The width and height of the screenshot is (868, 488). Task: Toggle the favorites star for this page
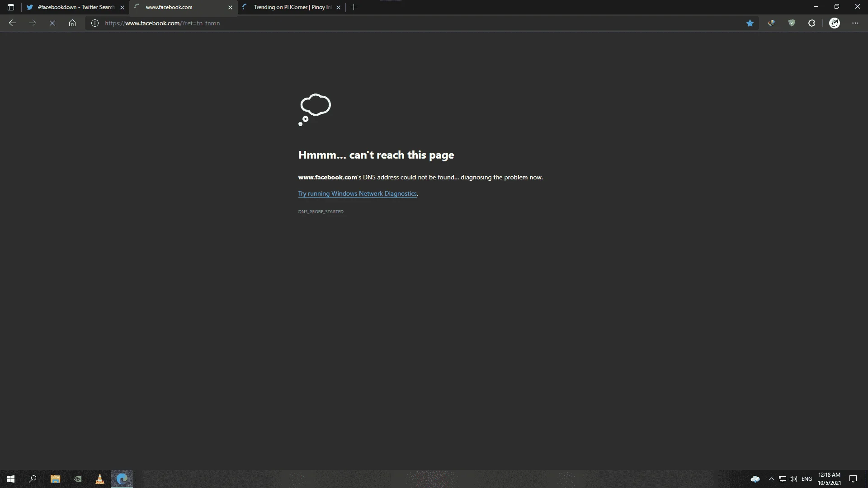pyautogui.click(x=750, y=23)
